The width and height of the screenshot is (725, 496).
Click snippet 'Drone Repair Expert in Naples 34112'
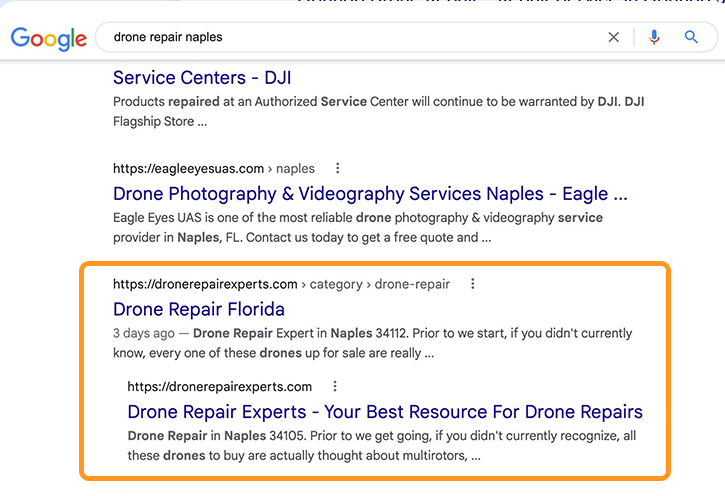[373, 343]
